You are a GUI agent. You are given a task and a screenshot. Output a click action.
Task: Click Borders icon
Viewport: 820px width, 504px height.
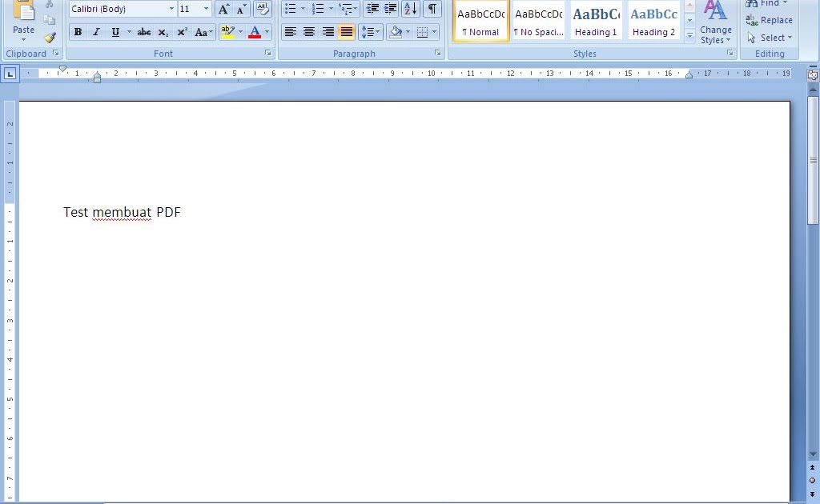[x=422, y=32]
